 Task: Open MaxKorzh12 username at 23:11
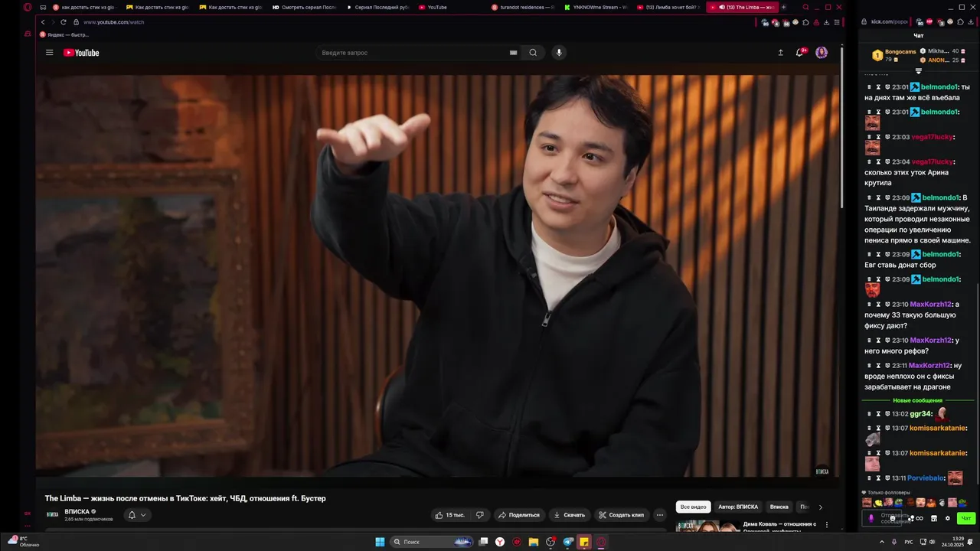pos(929,366)
